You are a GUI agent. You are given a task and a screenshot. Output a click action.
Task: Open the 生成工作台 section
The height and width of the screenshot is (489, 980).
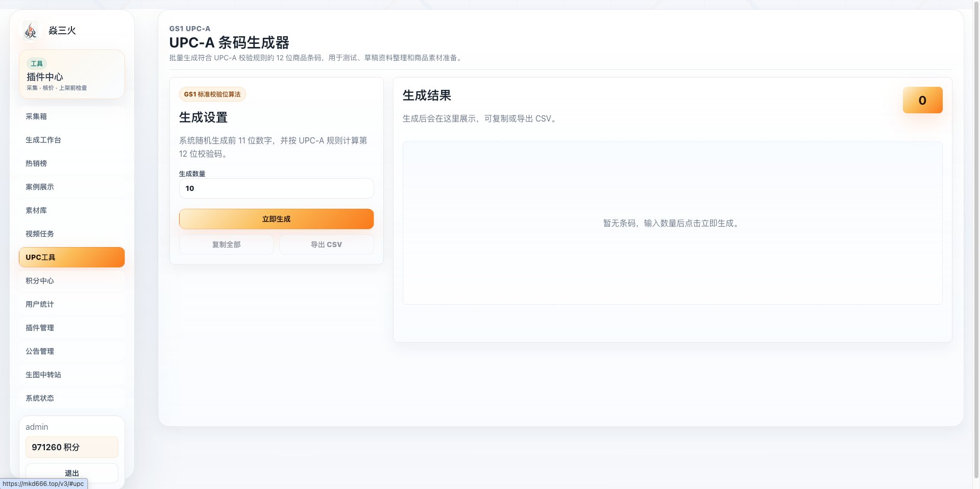[x=72, y=140]
